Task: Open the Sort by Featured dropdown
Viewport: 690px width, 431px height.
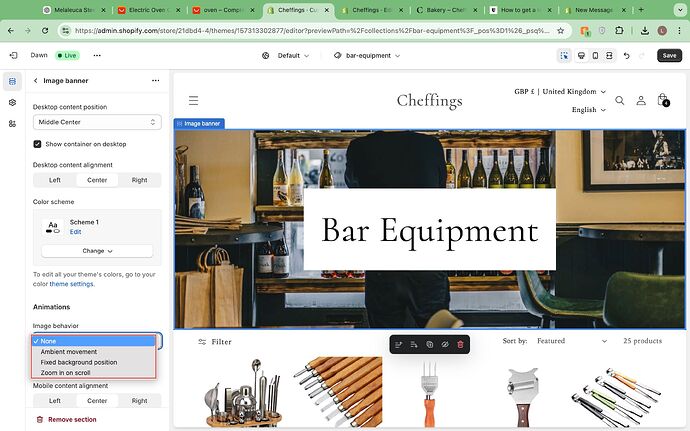Action: coord(572,341)
